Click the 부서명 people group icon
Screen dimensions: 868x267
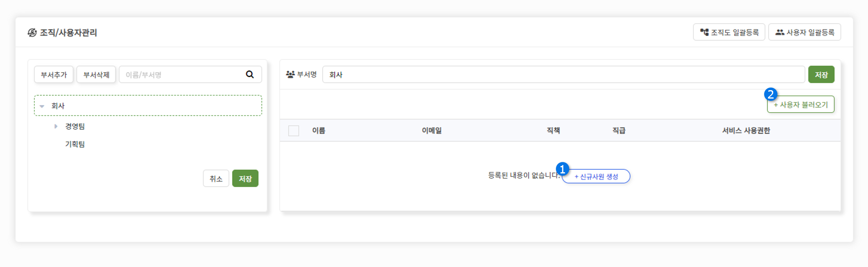pos(290,74)
